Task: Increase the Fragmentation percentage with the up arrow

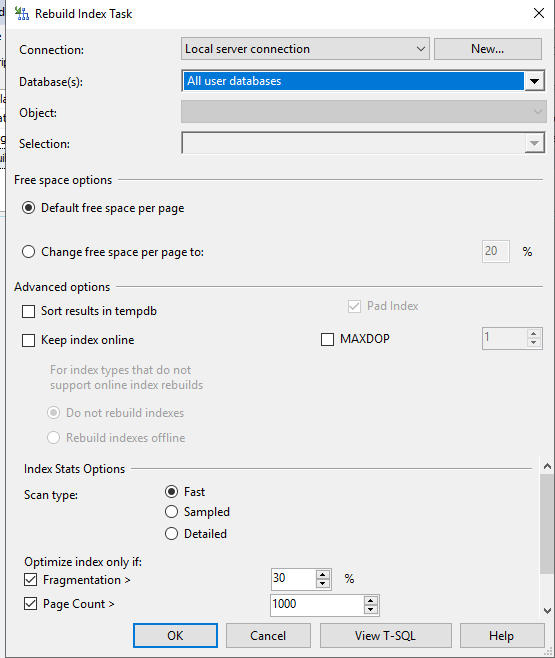Action: click(x=322, y=575)
